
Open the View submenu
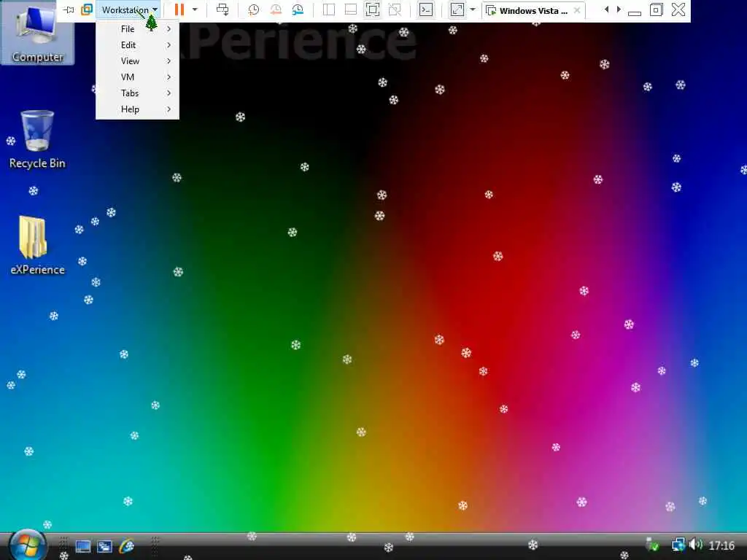click(137, 61)
